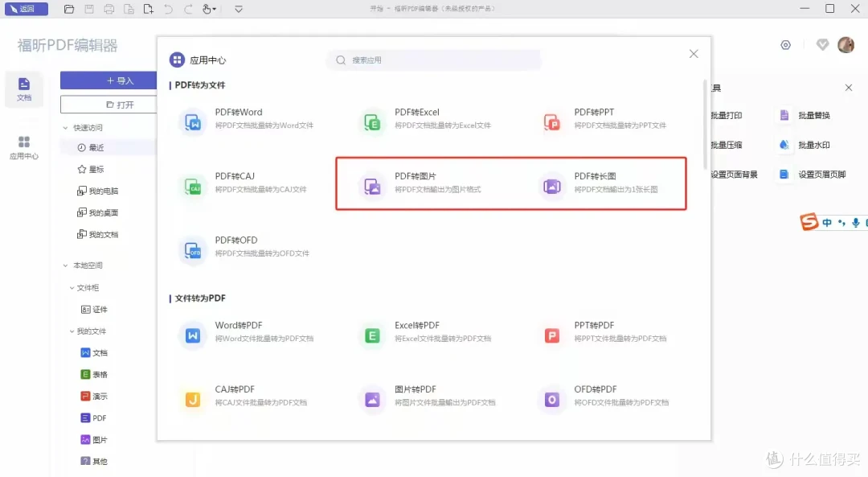Switch to the 应用中心 sidebar tab

[x=24, y=148]
